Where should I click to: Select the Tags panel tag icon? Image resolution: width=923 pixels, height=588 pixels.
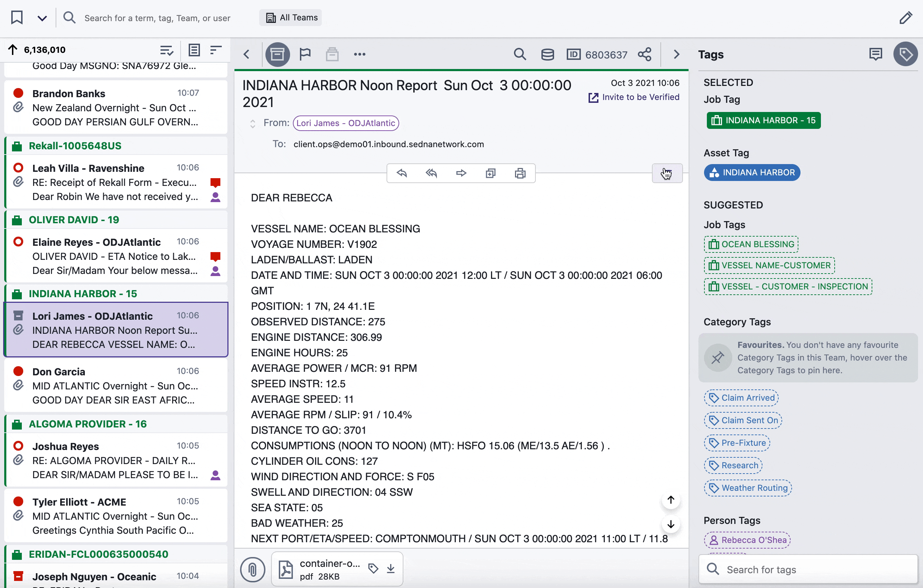[x=906, y=54]
